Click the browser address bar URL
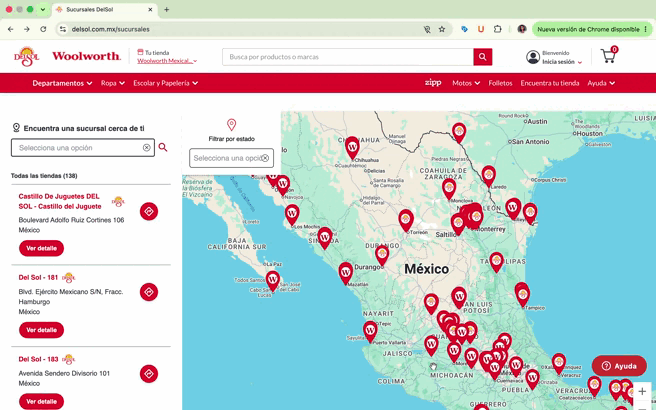The width and height of the screenshot is (656, 410). coord(110,29)
